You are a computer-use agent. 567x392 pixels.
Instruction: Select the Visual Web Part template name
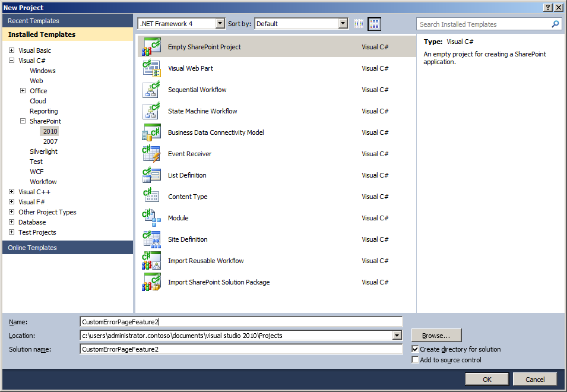[190, 68]
